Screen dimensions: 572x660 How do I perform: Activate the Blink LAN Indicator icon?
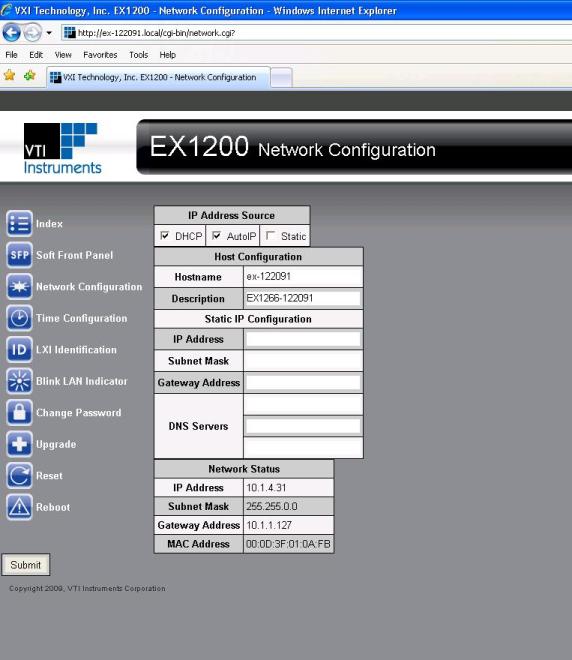pos(19,381)
